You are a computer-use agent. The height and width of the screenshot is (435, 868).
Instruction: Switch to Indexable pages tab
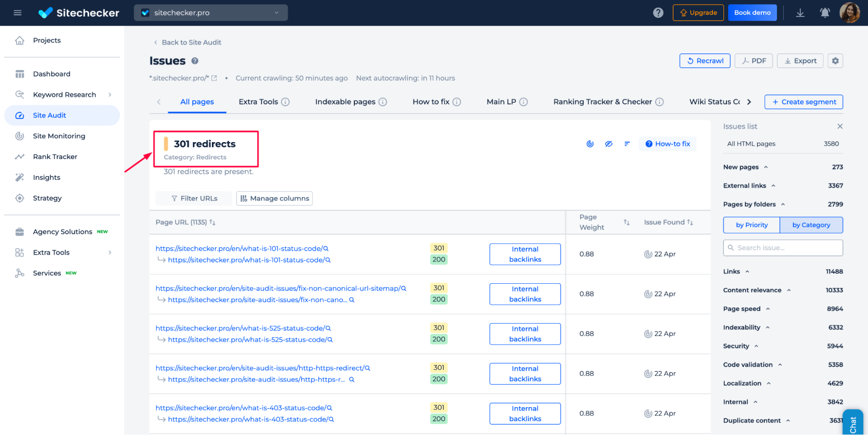point(345,102)
